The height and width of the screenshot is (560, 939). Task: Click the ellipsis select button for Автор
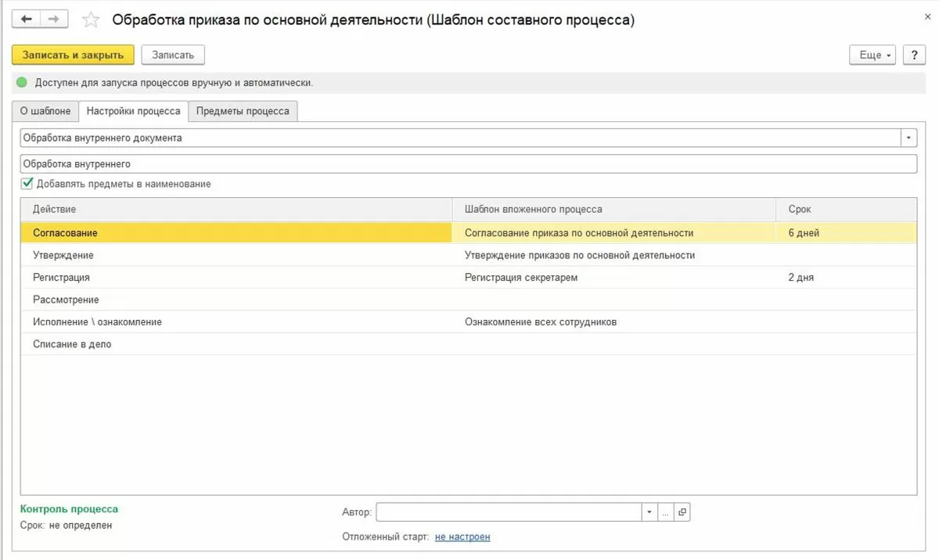click(x=666, y=512)
